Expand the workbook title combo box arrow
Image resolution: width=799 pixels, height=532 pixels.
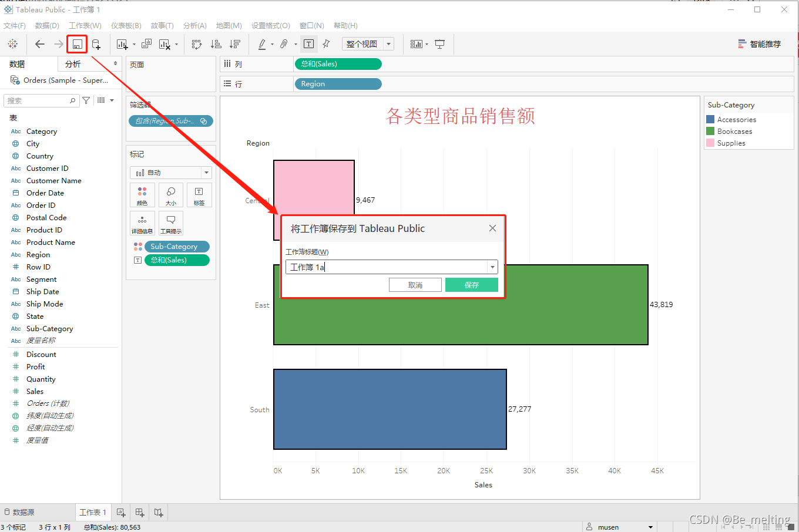pyautogui.click(x=492, y=267)
